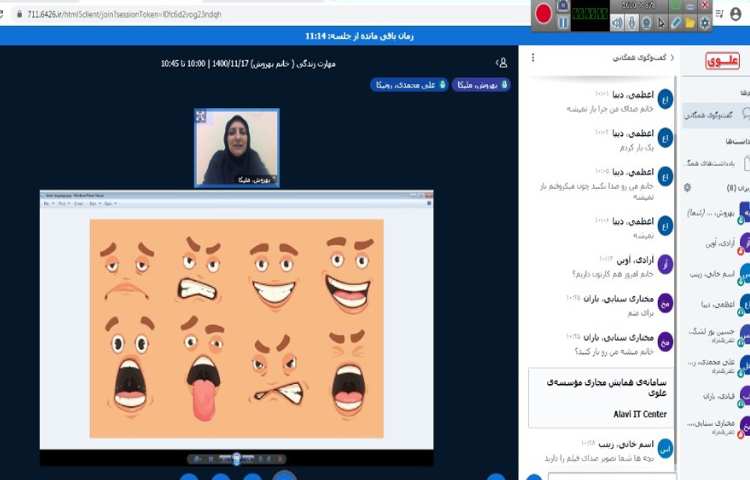Screen dimensions: 750x480
Task: Open the browser profile avatar
Action: pyautogui.click(x=736, y=14)
